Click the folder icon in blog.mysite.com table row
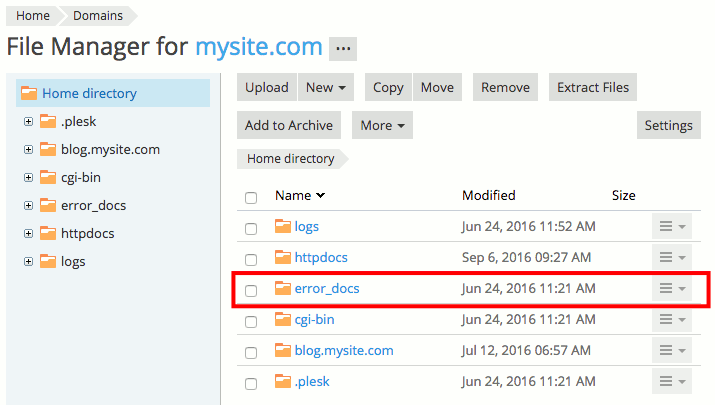 click(283, 350)
